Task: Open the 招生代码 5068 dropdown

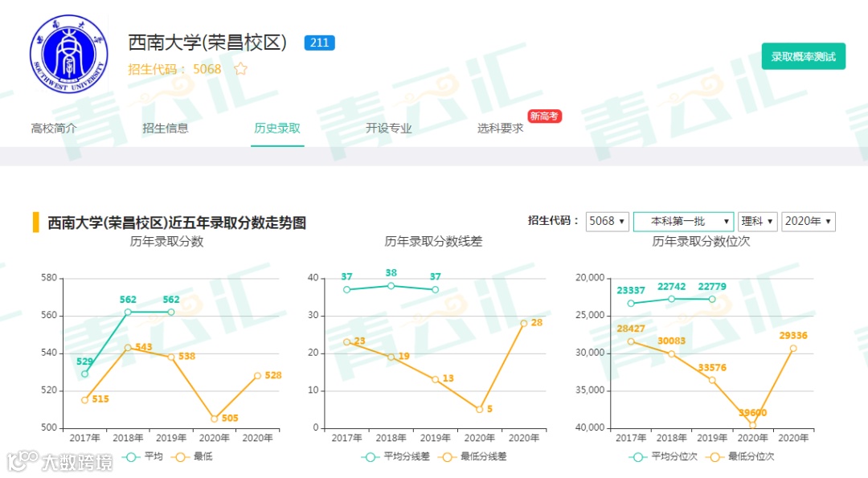Action: point(608,221)
